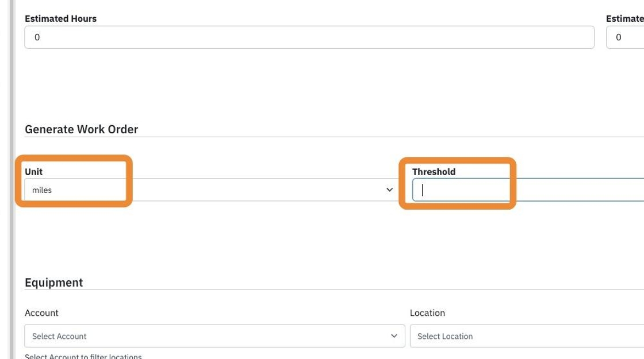Click the chevron arrow in Select Account

(x=394, y=336)
